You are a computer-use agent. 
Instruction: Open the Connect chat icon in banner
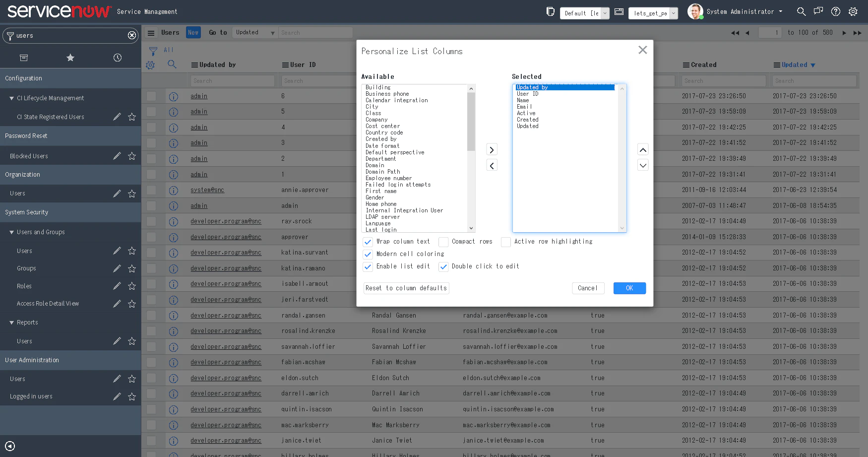point(818,11)
